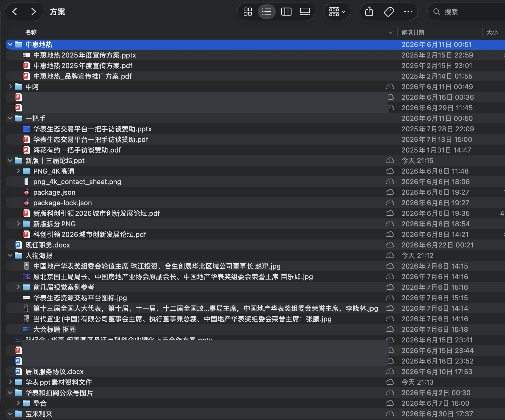Switch to column view
This screenshot has width=505, height=420.
tap(286, 12)
